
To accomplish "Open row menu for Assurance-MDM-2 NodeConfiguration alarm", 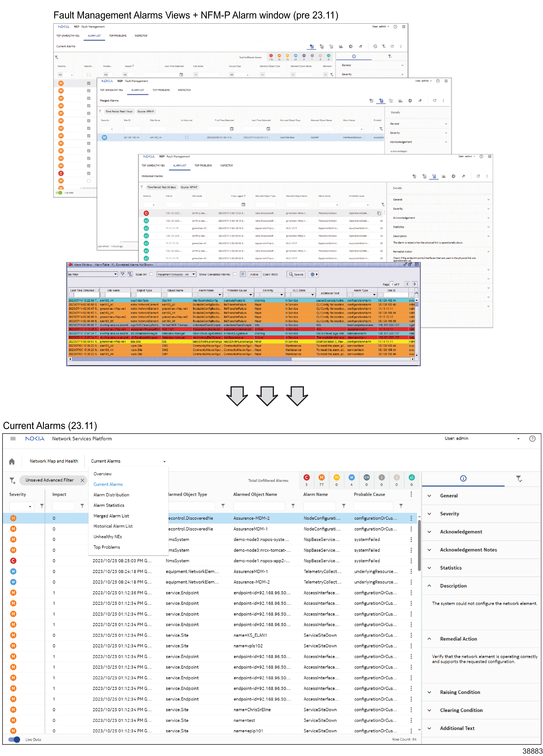I will [x=411, y=518].
